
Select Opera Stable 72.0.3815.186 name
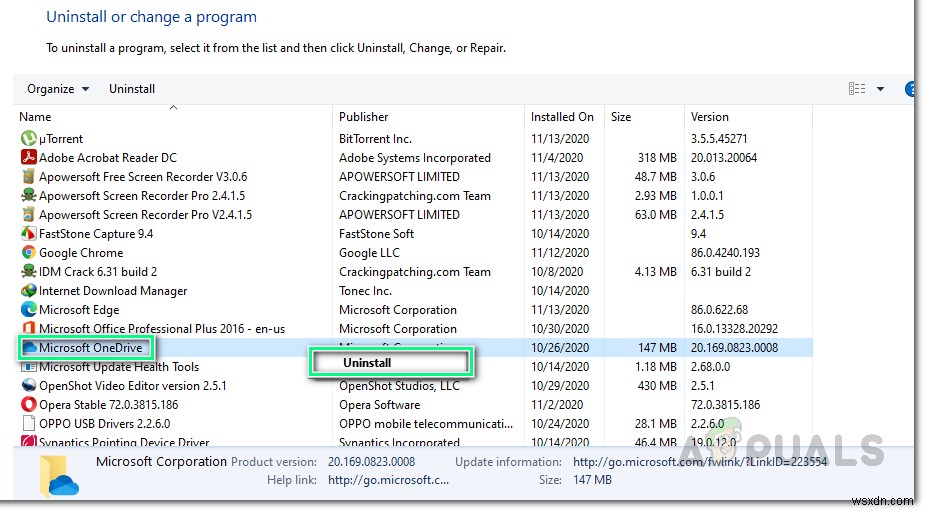(109, 405)
